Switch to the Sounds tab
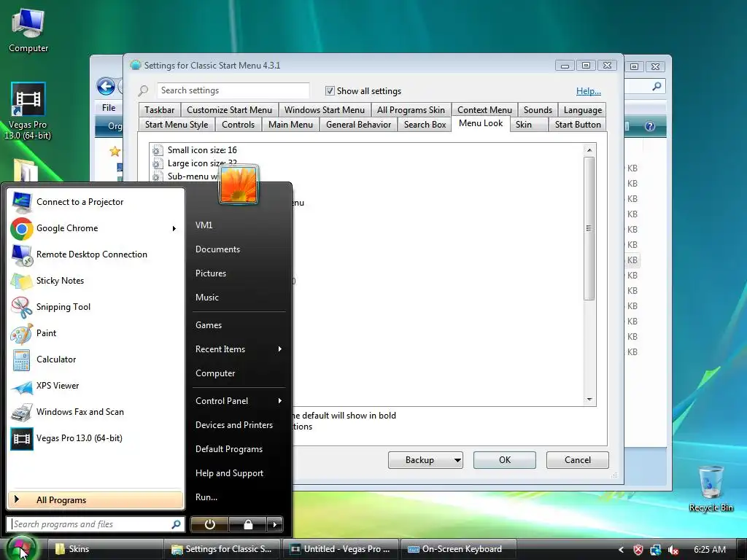 tap(538, 110)
